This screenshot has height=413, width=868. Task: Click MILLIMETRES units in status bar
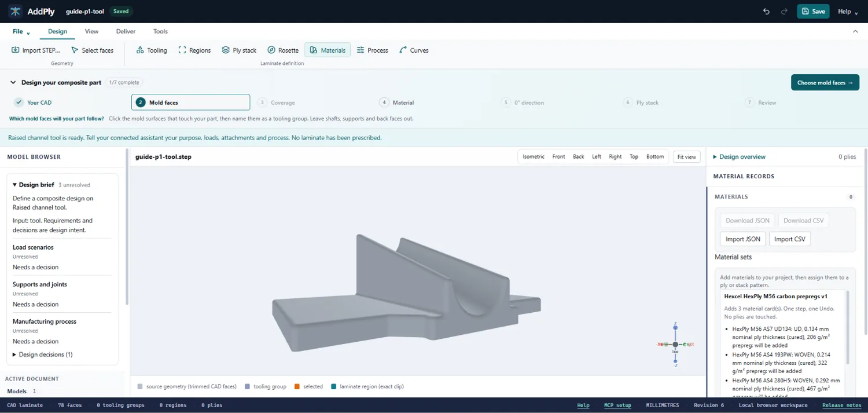tap(663, 405)
